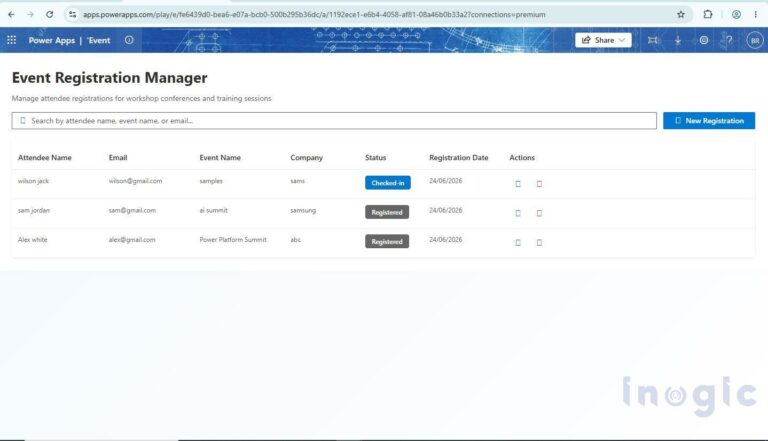Open site information icon in address bar

click(72, 15)
